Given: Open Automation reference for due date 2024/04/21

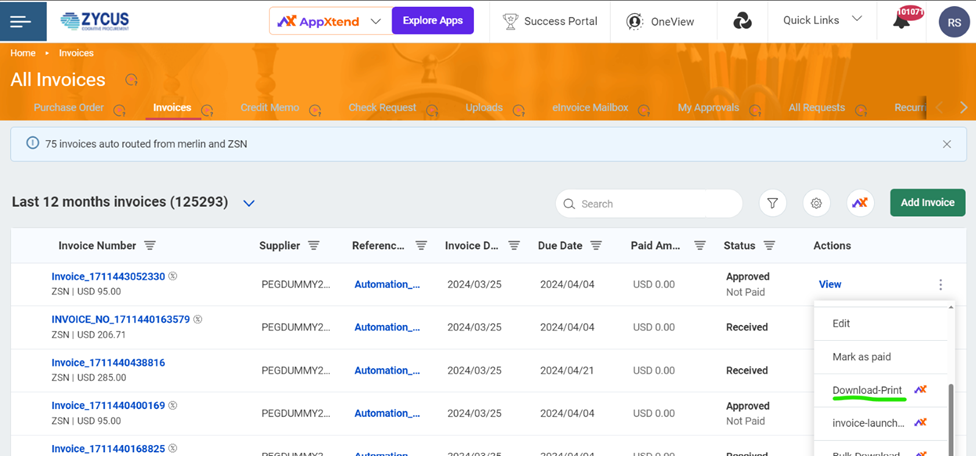Looking at the screenshot, I should pyautogui.click(x=387, y=370).
